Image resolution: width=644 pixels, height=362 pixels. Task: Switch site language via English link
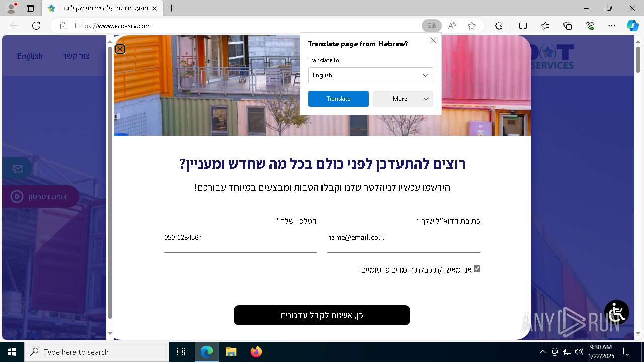(30, 56)
